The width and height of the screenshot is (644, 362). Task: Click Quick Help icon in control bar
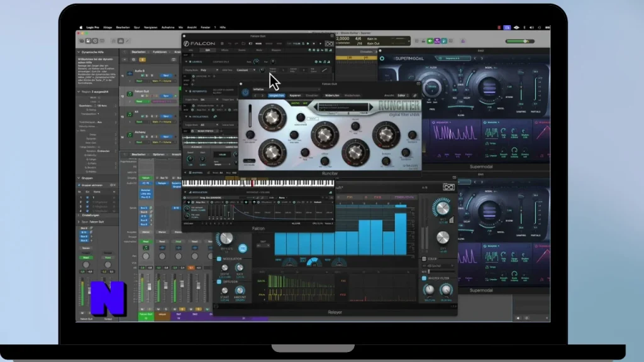96,41
